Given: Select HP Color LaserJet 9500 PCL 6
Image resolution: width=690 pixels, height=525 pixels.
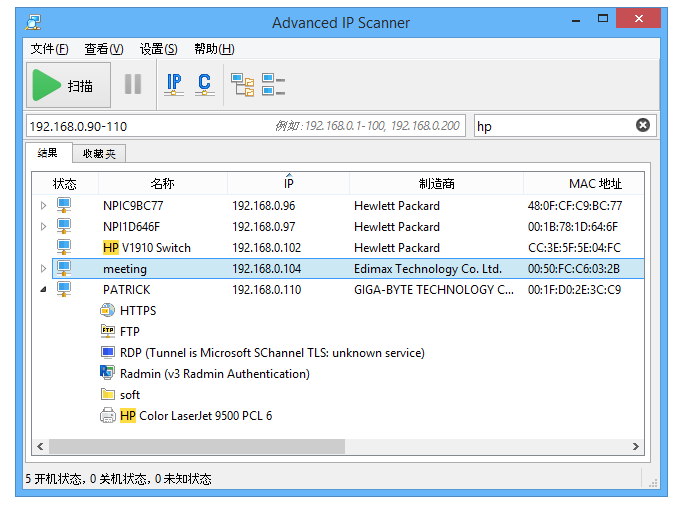Looking at the screenshot, I should coord(196,416).
